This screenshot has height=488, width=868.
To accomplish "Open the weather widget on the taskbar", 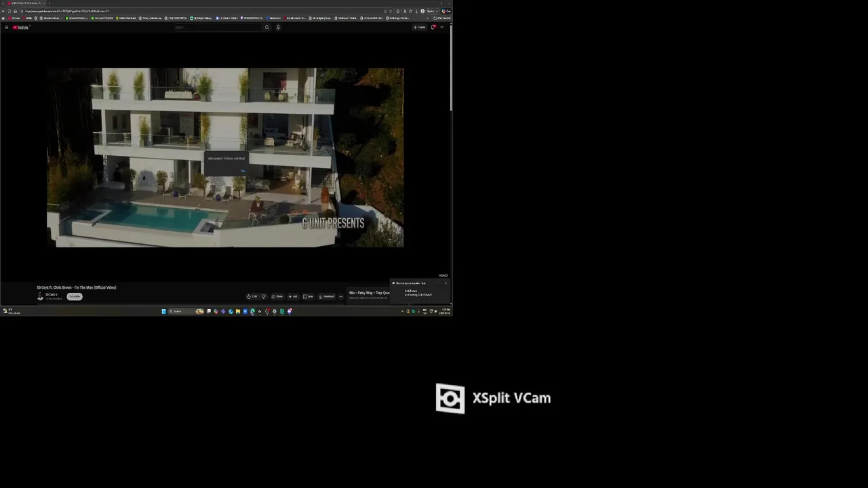I will point(12,311).
